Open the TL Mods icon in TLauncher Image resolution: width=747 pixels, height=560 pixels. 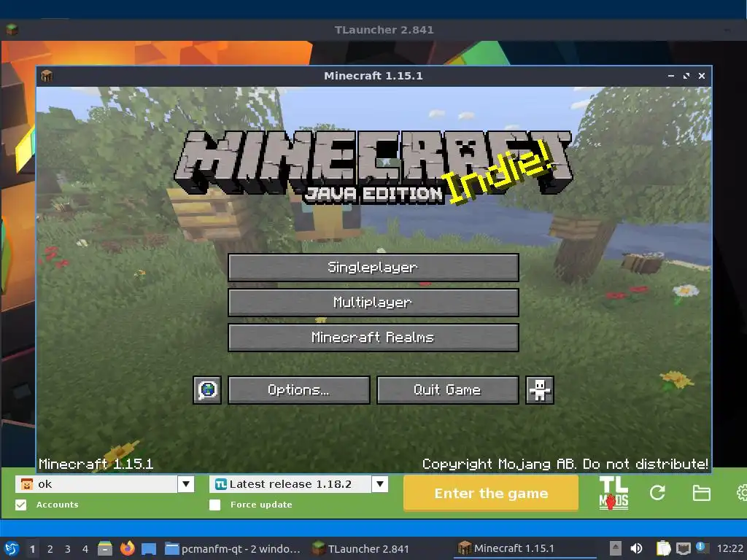tap(613, 494)
